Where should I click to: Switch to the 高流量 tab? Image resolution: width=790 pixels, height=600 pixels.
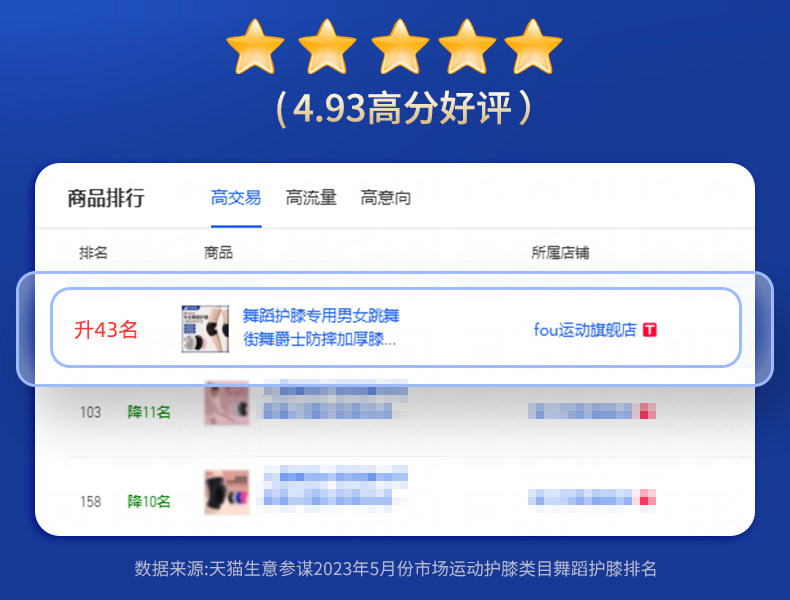(311, 198)
